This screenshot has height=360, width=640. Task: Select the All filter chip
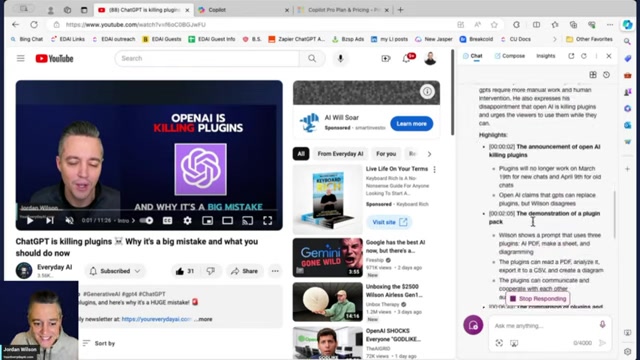point(301,154)
